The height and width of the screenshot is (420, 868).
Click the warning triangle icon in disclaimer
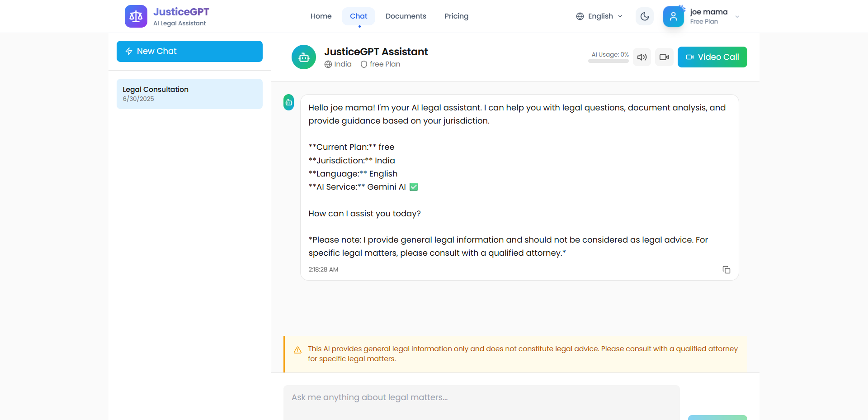click(x=297, y=350)
